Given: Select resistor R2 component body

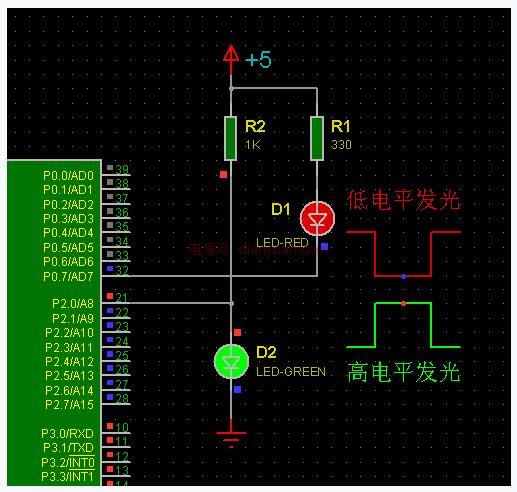Looking at the screenshot, I should coord(231,138).
